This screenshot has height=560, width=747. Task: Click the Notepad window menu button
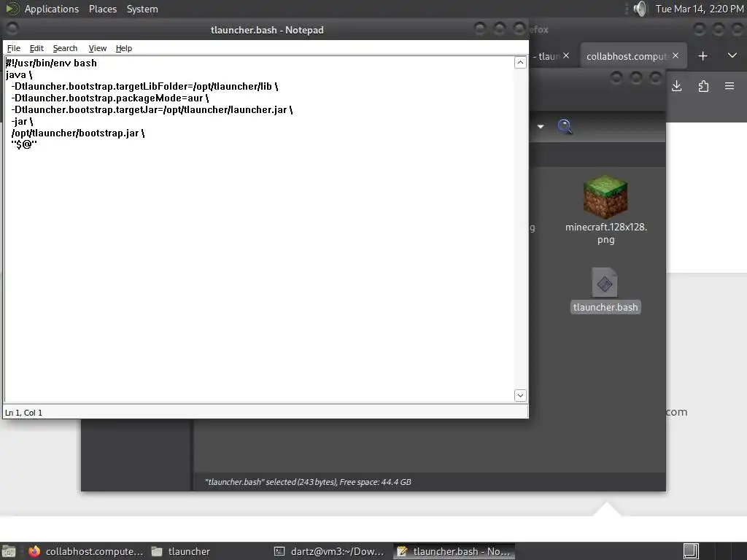(x=12, y=29)
